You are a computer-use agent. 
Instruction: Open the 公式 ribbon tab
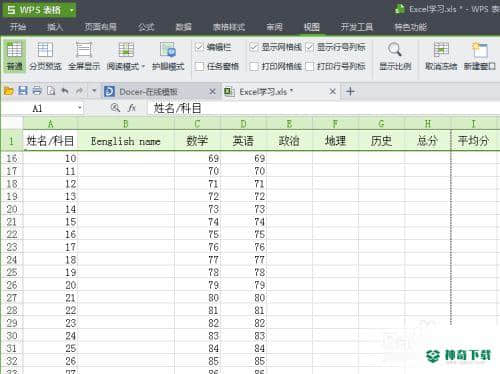(x=146, y=27)
